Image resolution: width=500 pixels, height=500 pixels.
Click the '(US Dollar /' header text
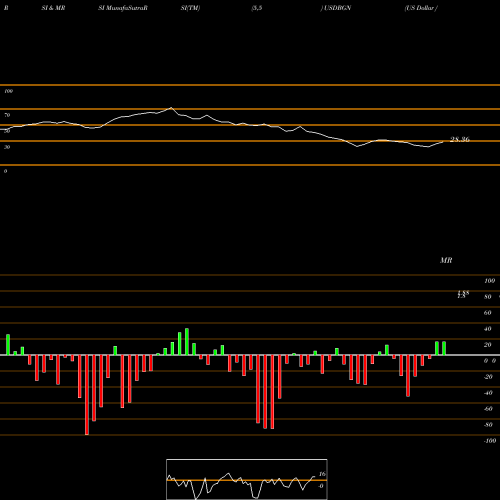pos(421,8)
